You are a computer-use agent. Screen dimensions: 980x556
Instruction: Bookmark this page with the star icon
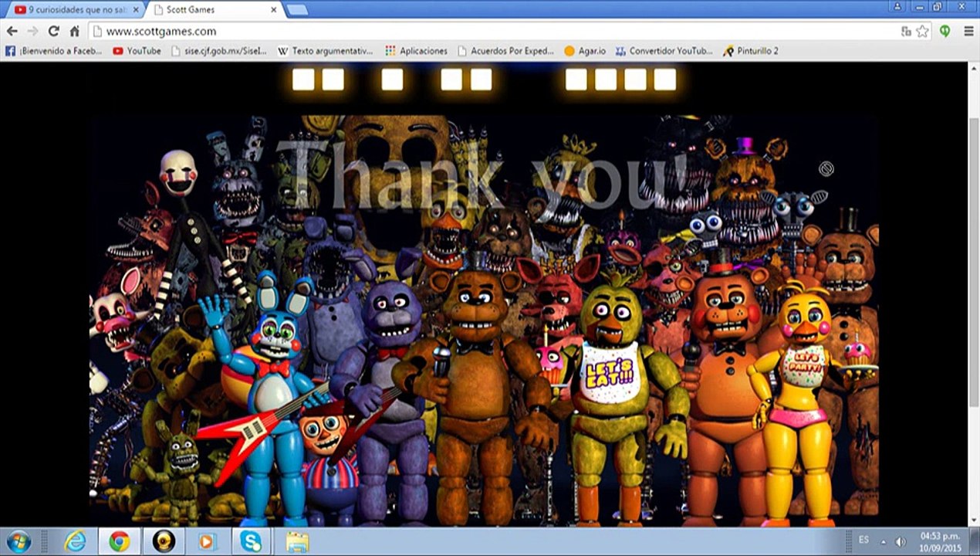(x=922, y=32)
